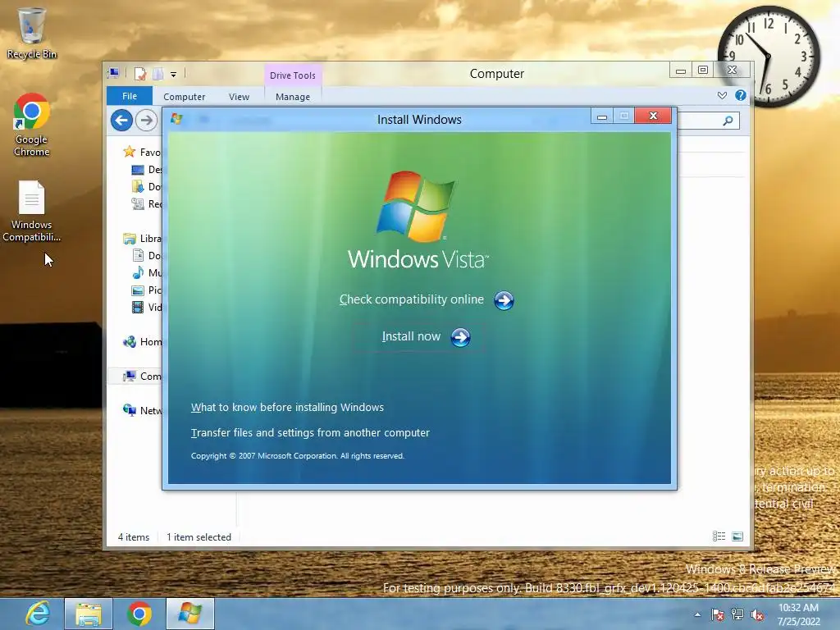This screenshot has width=840, height=630.
Task: Minimize the Install Windows dialog
Action: pos(602,116)
